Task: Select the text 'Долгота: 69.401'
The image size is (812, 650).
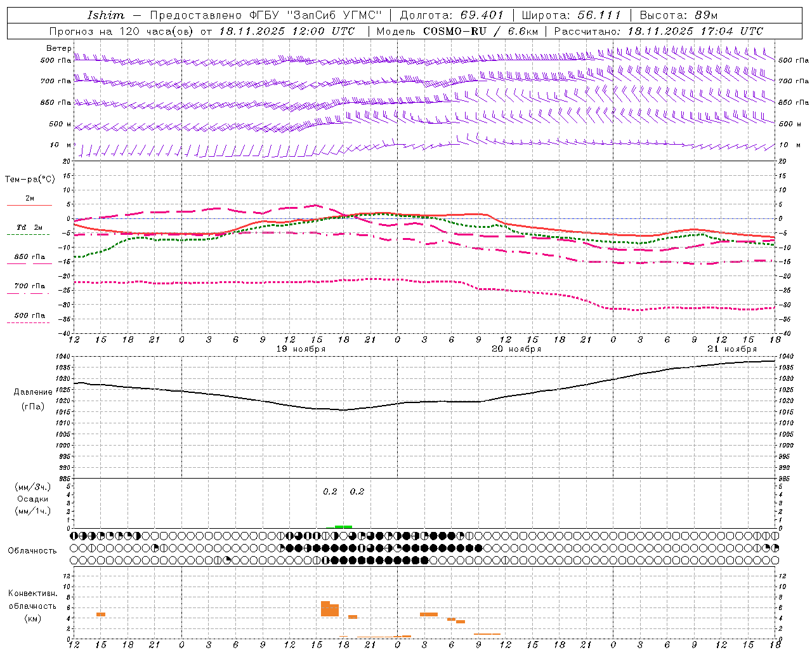Action: point(452,15)
